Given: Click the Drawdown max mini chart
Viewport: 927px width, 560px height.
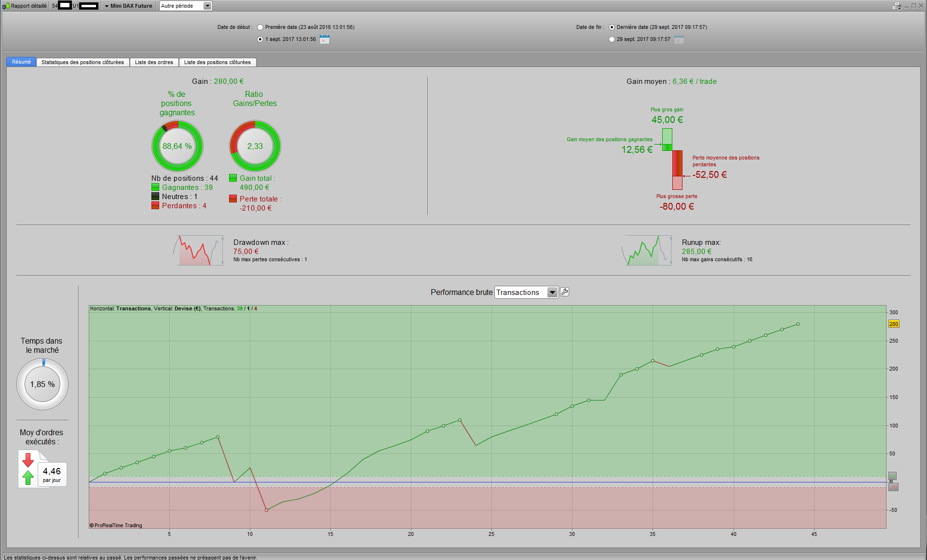Looking at the screenshot, I should pos(198,250).
